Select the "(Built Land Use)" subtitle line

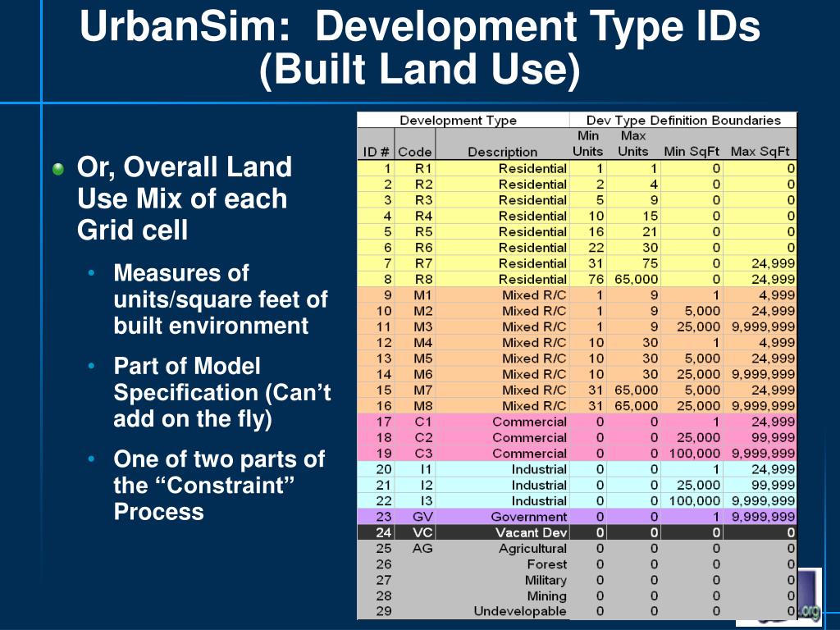click(x=420, y=69)
